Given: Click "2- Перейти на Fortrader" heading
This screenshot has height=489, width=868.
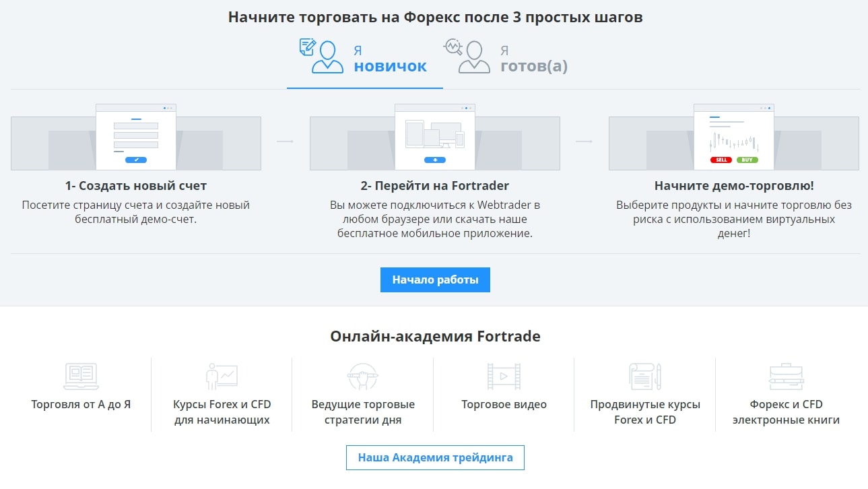Looking at the screenshot, I should [x=435, y=186].
